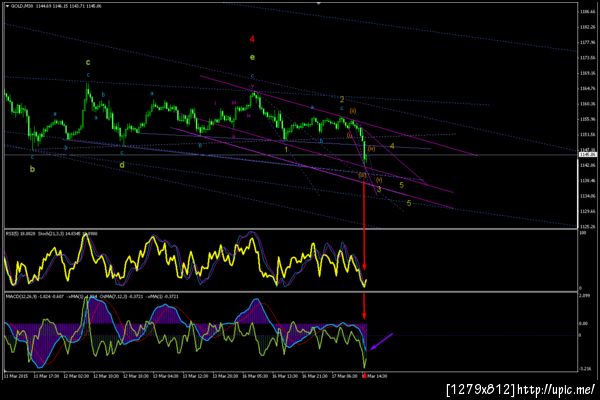
Task: Click the 16 Mar 21:00 time axis label
Action: pyautogui.click(x=315, y=376)
